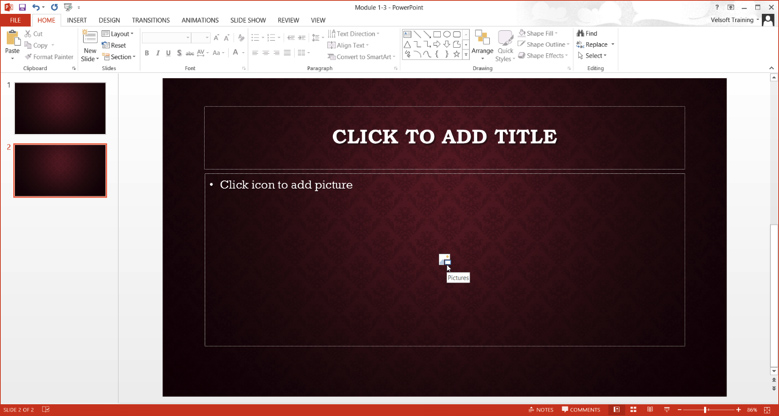Screen dimensions: 779x416
Task: Open the Select dropdown in Editing
Action: (595, 56)
